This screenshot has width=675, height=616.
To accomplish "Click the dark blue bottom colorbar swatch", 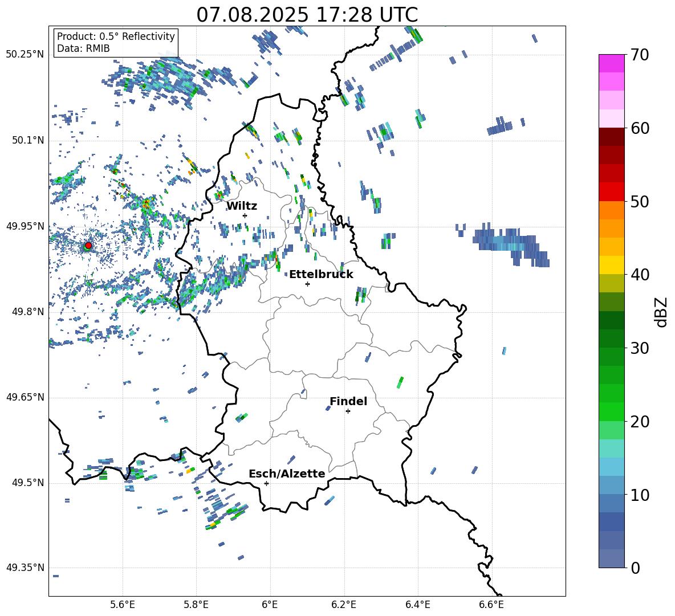I will 611,558.
